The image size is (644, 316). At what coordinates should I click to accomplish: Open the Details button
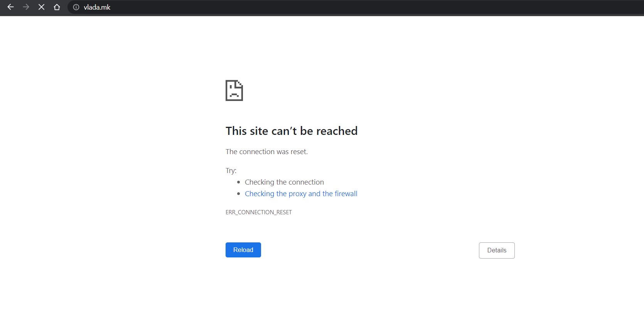[x=497, y=250]
